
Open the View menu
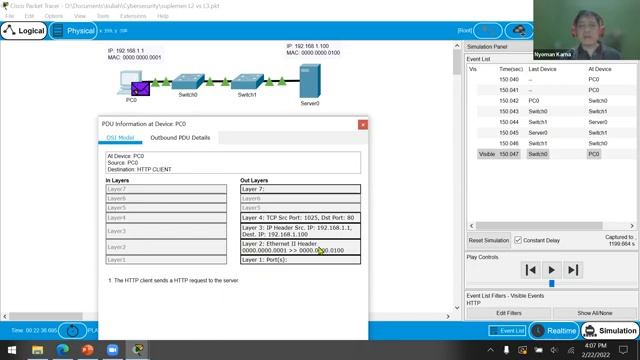coord(80,16)
